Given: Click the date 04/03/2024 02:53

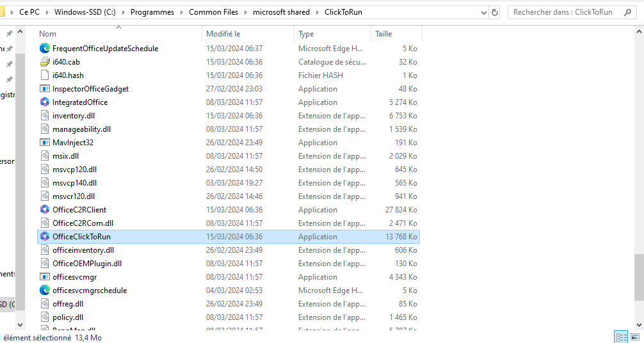Looking at the screenshot, I should 234,291.
